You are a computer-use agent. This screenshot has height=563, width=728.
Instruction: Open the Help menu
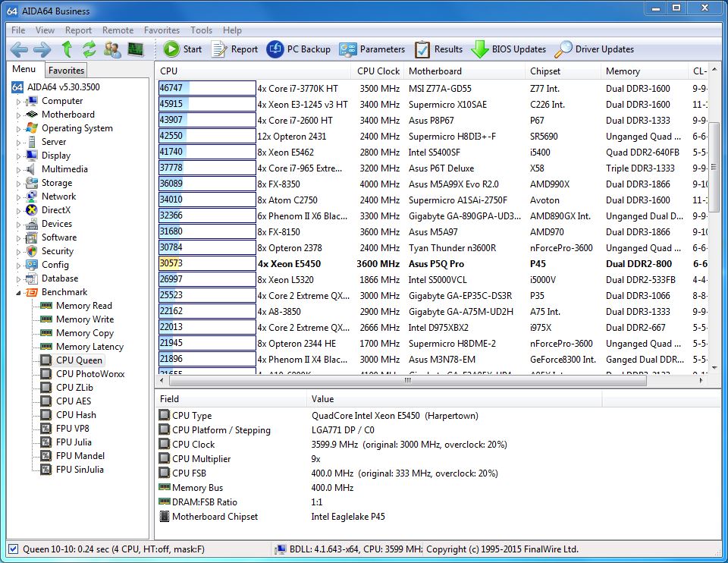232,30
